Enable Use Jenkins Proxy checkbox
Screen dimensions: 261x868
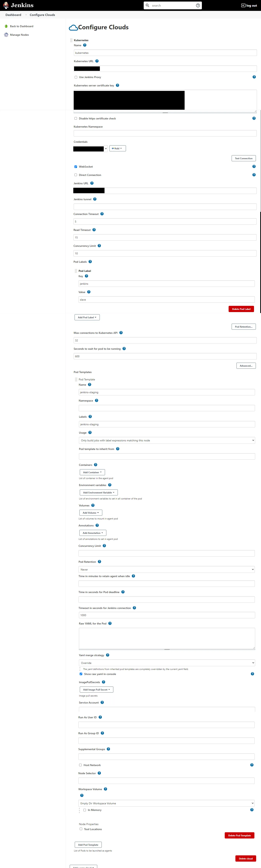[76, 77]
